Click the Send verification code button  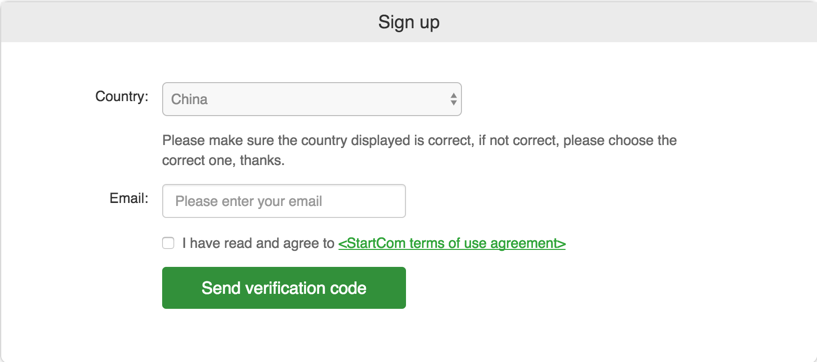(284, 288)
